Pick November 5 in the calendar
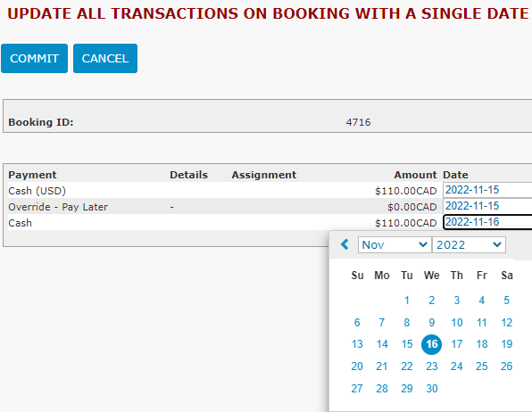Viewport: 532px width, 412px height. point(506,301)
